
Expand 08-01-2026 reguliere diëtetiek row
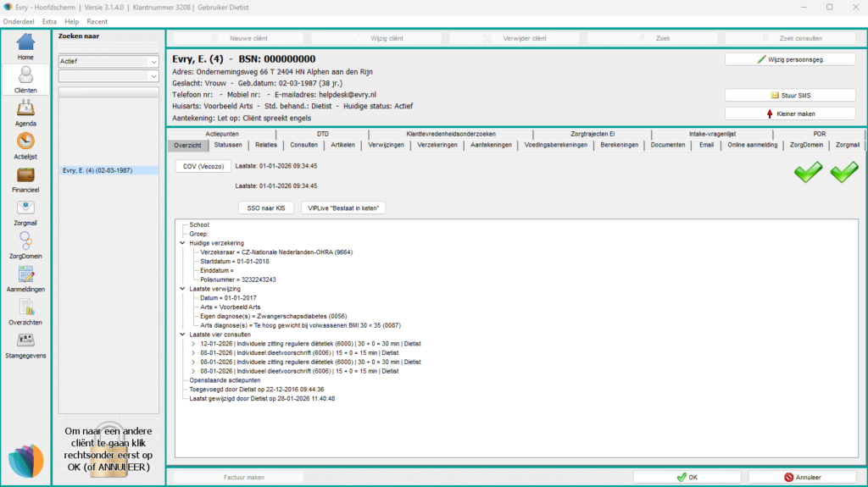[x=193, y=362]
